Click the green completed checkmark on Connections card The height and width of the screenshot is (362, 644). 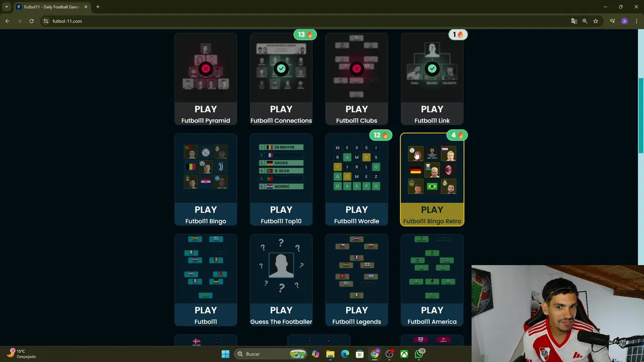point(281,68)
